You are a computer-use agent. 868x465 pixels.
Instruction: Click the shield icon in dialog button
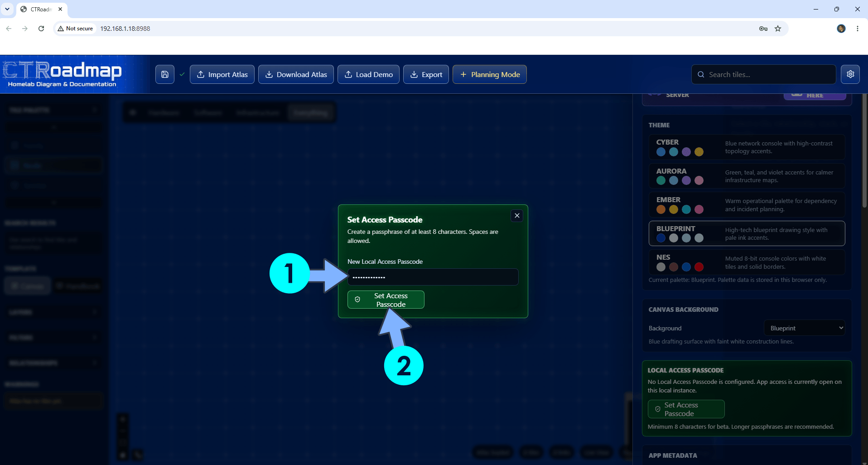[x=357, y=300]
